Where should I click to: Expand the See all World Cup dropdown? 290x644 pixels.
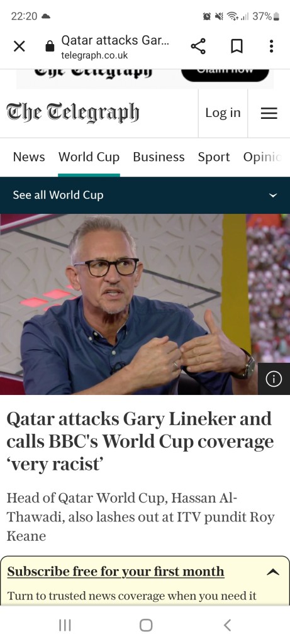tap(273, 196)
